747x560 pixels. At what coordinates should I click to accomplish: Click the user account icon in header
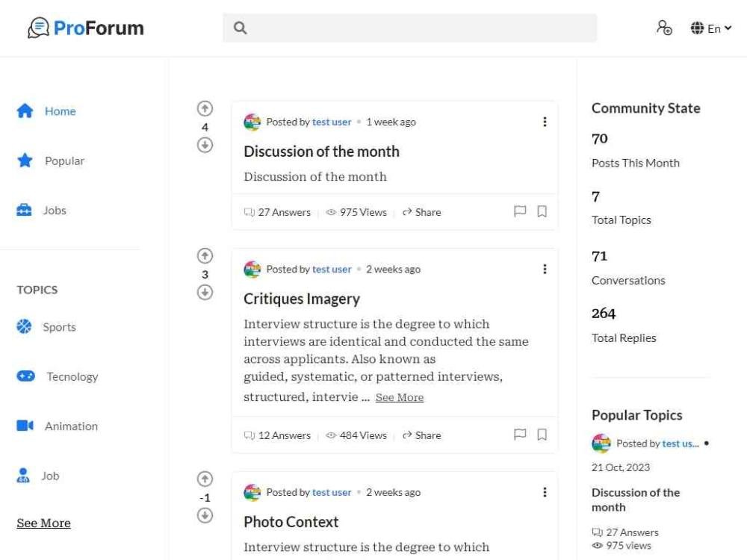tap(664, 28)
